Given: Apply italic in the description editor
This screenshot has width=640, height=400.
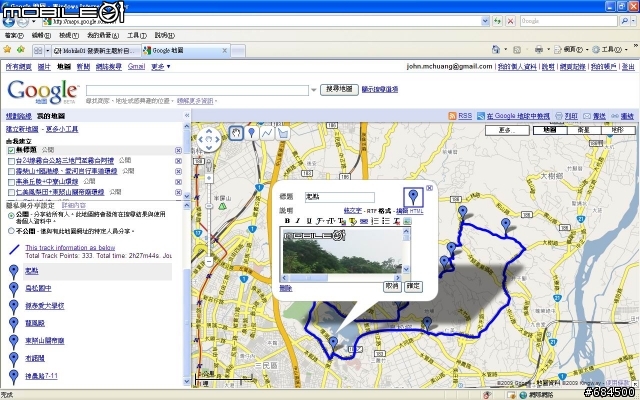Looking at the screenshot, I should click(x=298, y=221).
